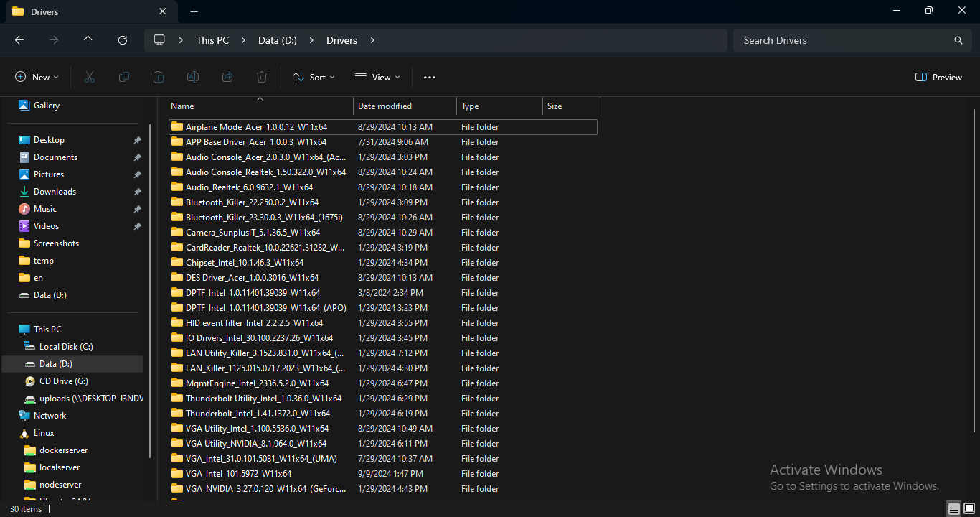This screenshot has height=517, width=980.
Task: Click the Delete trash icon
Action: coord(262,77)
